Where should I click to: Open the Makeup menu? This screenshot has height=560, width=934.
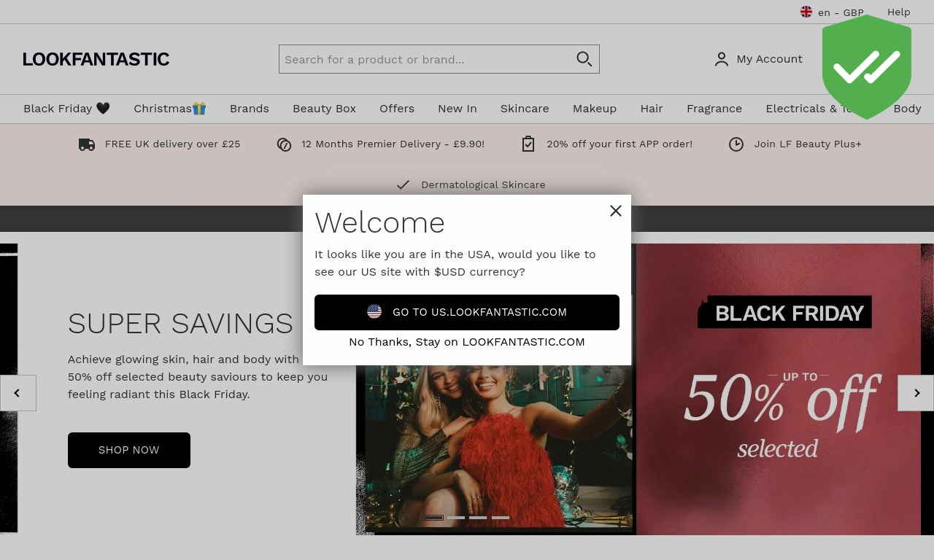[x=595, y=109]
